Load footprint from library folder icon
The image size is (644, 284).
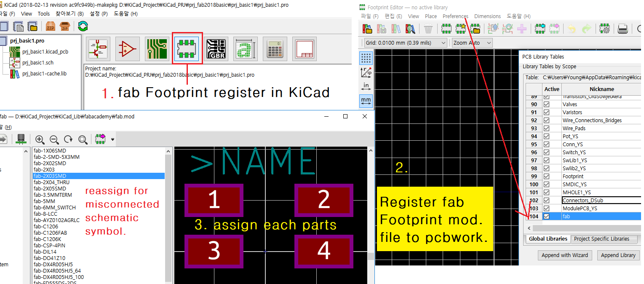[x=476, y=29]
